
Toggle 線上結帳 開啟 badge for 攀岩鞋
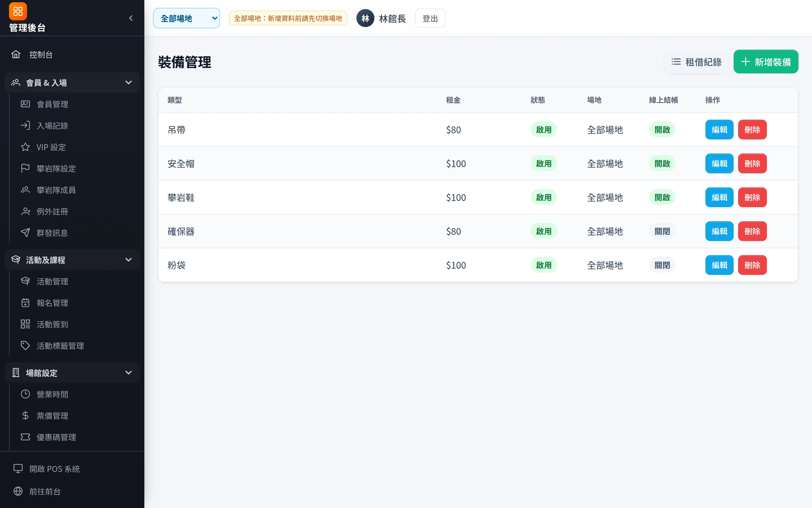pyautogui.click(x=662, y=198)
